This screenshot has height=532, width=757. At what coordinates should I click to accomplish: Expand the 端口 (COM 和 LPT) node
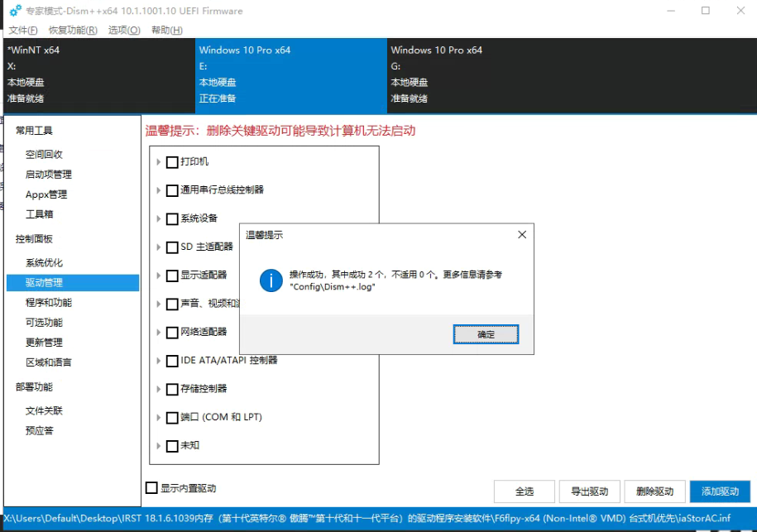coord(159,418)
